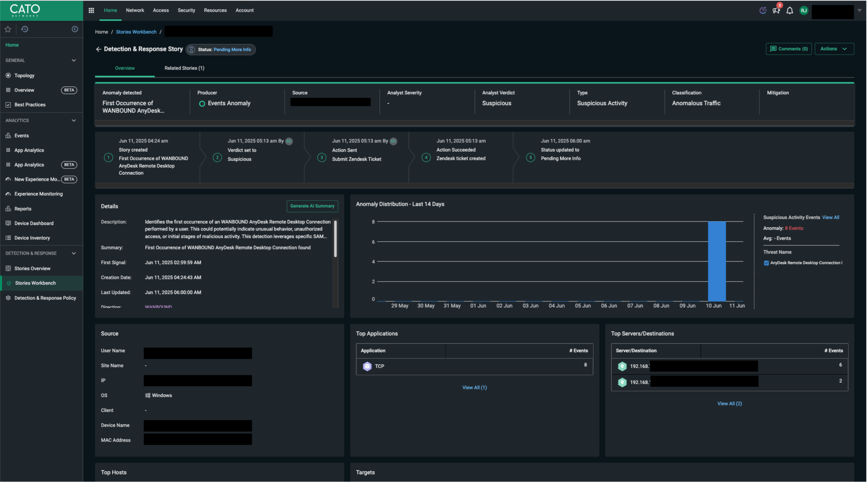Collapse the General sidebar section
Image resolution: width=868 pixels, height=482 pixels.
click(x=74, y=61)
